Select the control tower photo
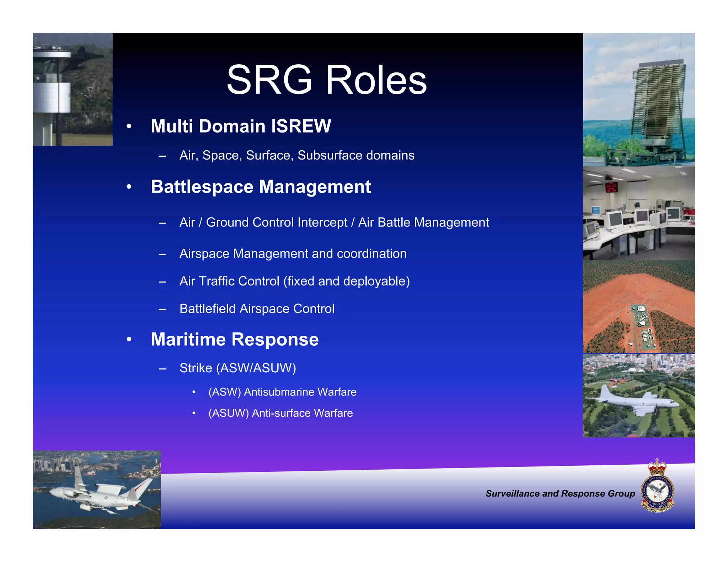728x562 pixels. click(73, 89)
